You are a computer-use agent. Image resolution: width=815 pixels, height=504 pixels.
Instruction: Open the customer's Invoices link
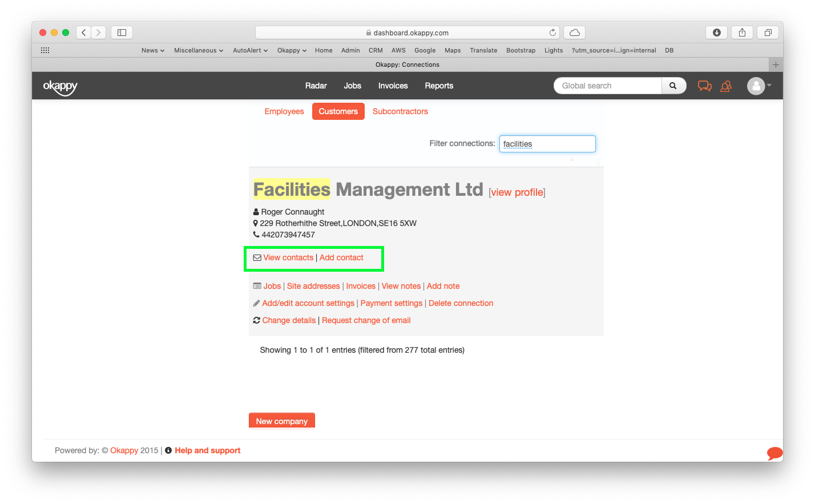pos(361,286)
